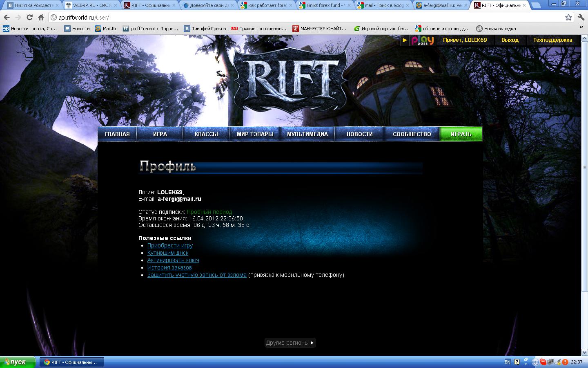Click the language bar help icon

point(517,362)
